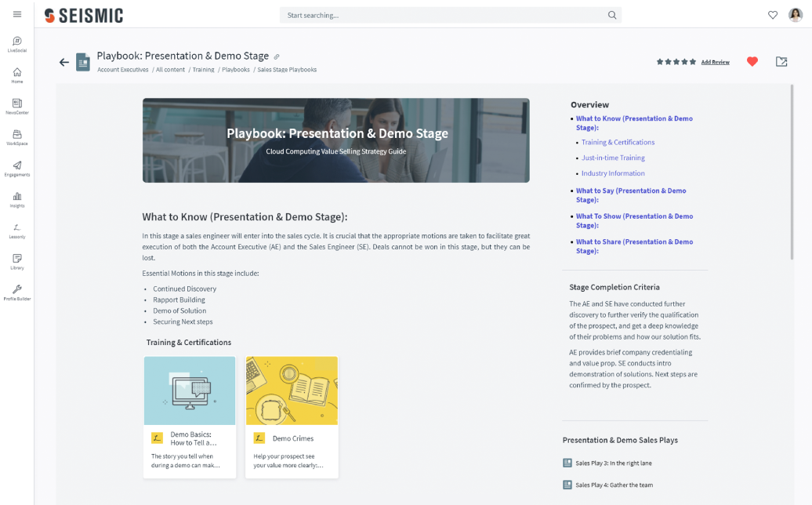The width and height of the screenshot is (812, 505).
Task: Open LiveSocial in the sidebar
Action: pyautogui.click(x=17, y=44)
